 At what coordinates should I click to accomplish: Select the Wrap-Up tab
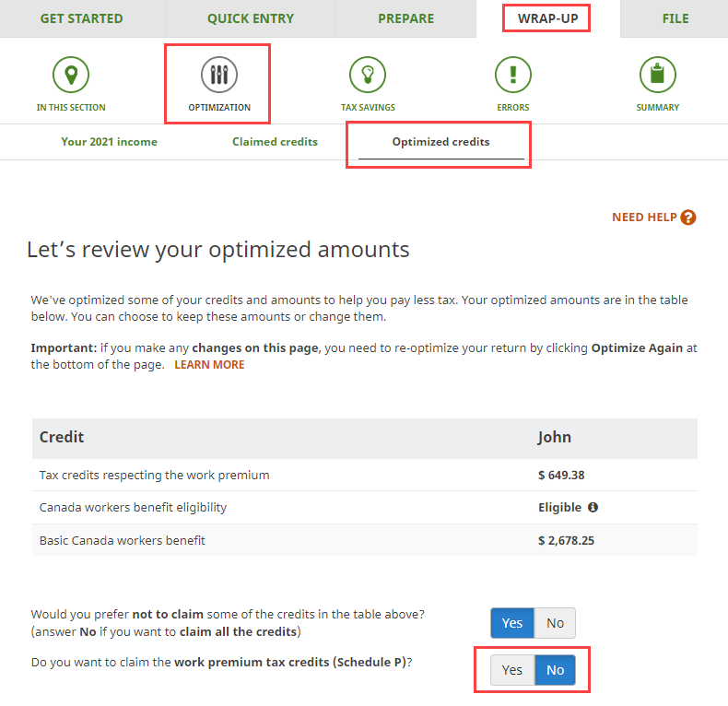547,18
